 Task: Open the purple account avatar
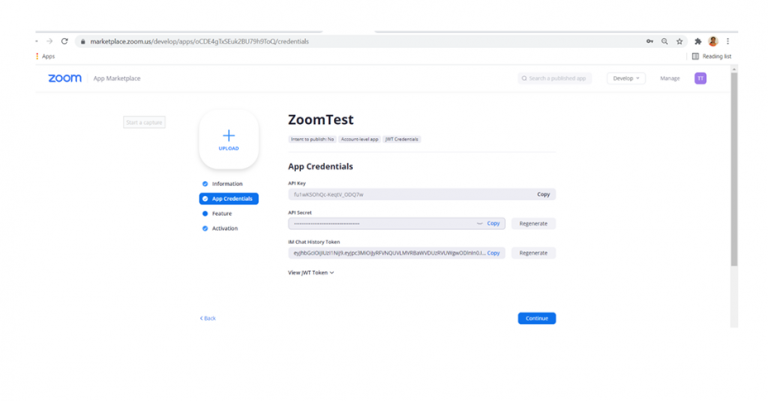pos(700,78)
